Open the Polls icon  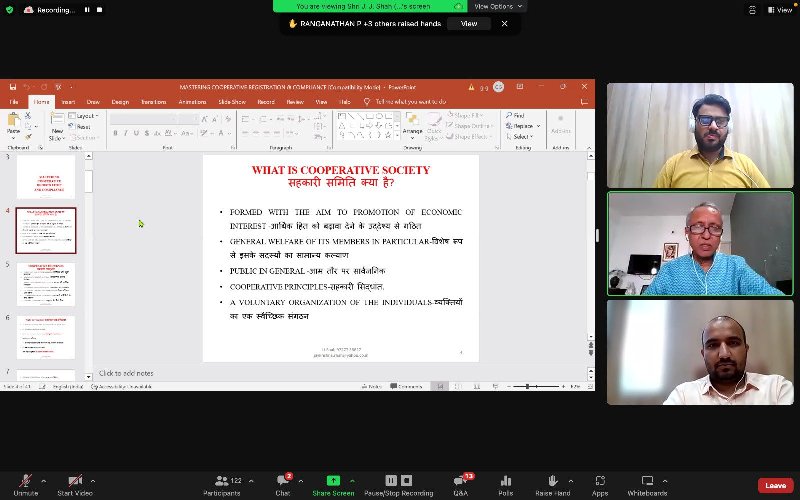coord(506,481)
